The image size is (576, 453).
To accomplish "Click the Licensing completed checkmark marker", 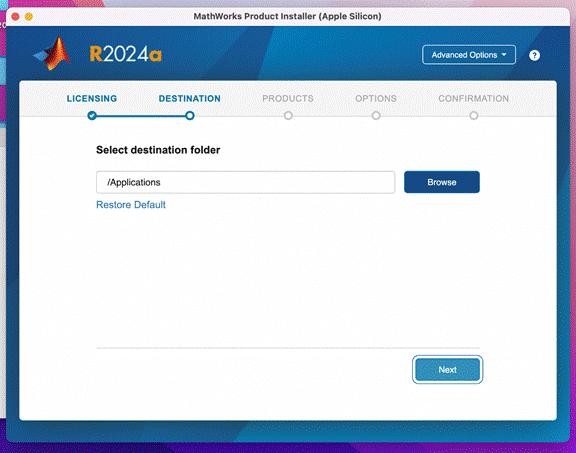I will pos(92,116).
